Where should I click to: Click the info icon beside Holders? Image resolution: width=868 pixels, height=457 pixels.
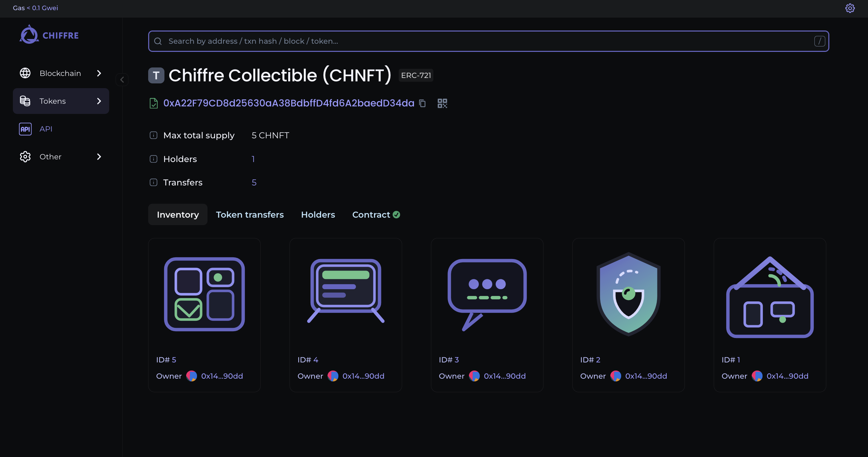(153, 159)
